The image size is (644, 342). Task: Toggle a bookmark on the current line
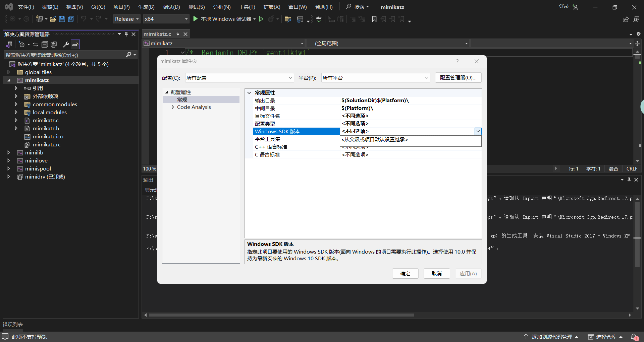[x=374, y=19]
